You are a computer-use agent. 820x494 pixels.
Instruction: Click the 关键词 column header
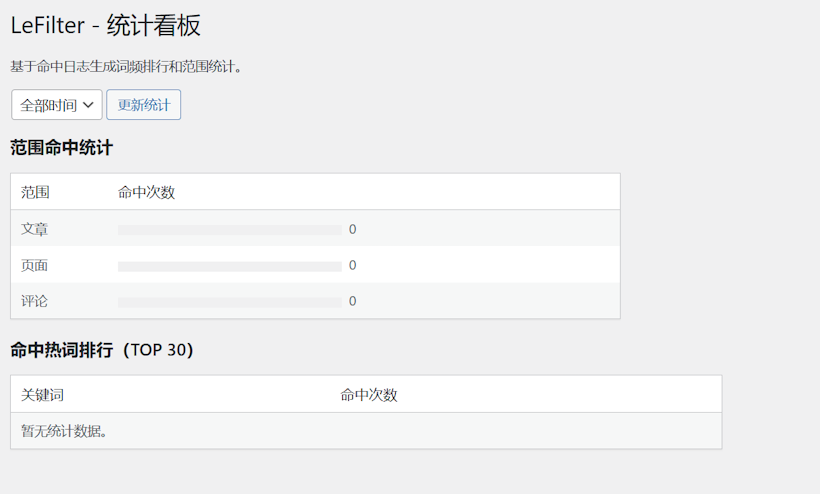tap(42, 395)
